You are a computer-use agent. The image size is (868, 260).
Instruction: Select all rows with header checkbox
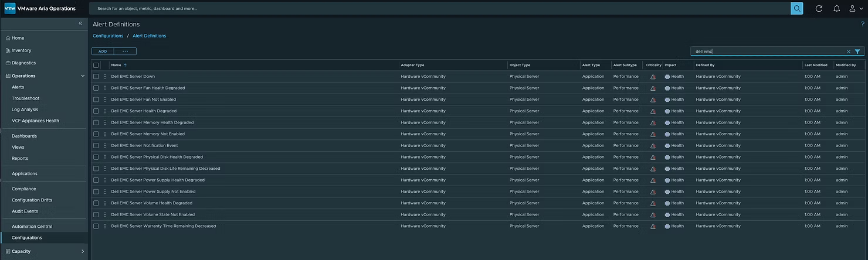coord(96,65)
